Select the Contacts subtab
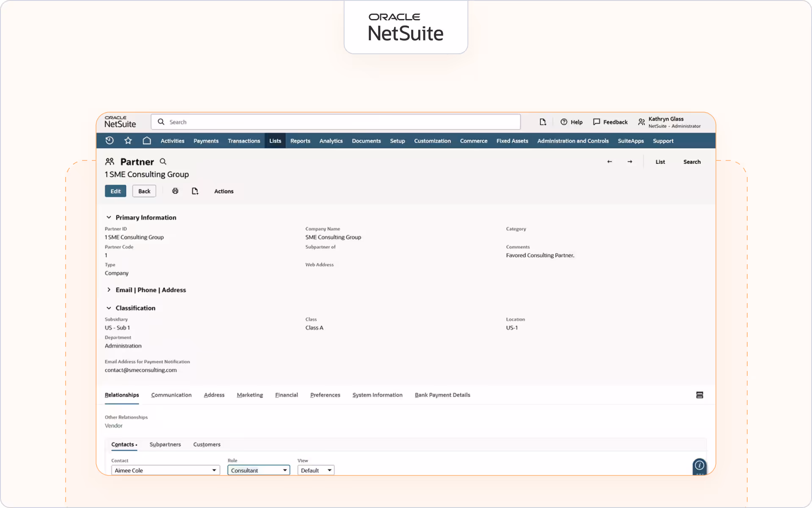This screenshot has height=508, width=812. click(x=124, y=444)
